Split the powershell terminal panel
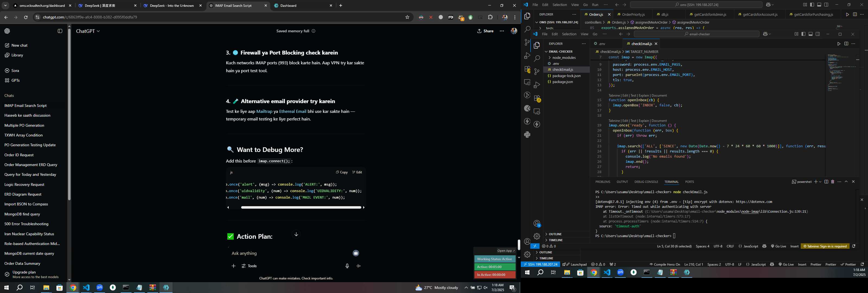The image size is (868, 293). pos(826,182)
